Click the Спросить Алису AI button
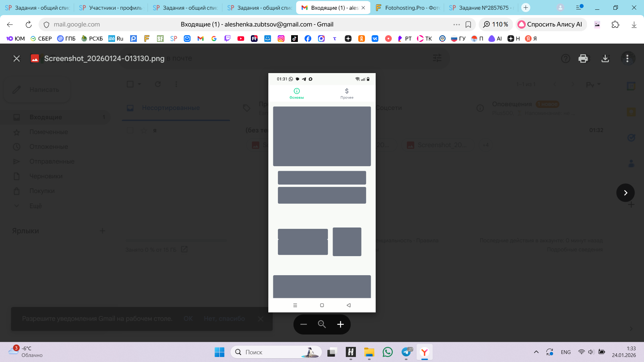Screen dimensions: 644x362 (x=550, y=24)
